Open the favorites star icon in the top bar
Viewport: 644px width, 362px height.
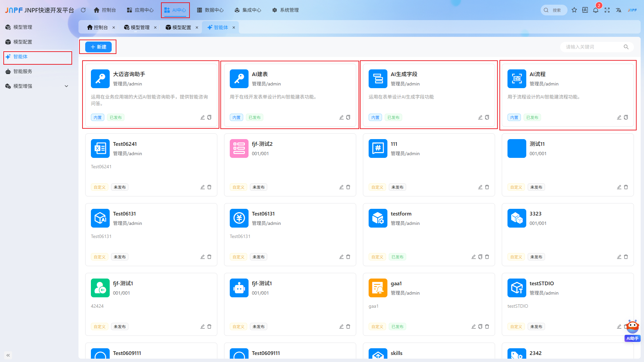click(574, 10)
